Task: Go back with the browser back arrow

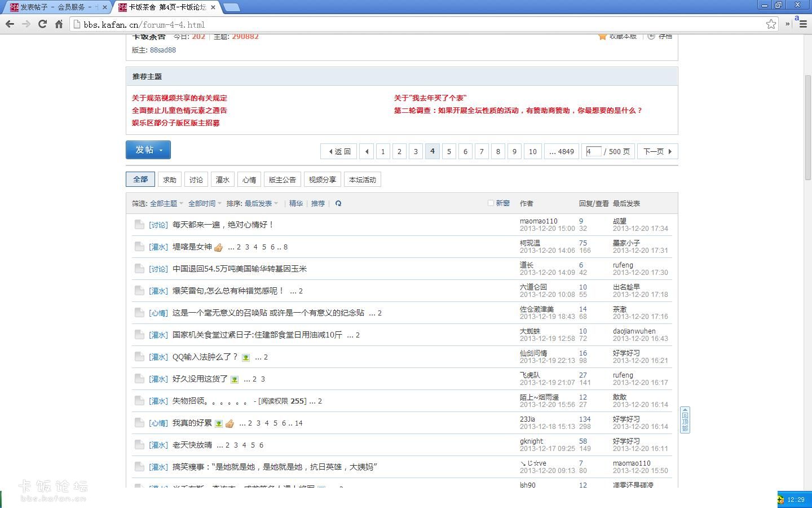Action: [x=10, y=24]
